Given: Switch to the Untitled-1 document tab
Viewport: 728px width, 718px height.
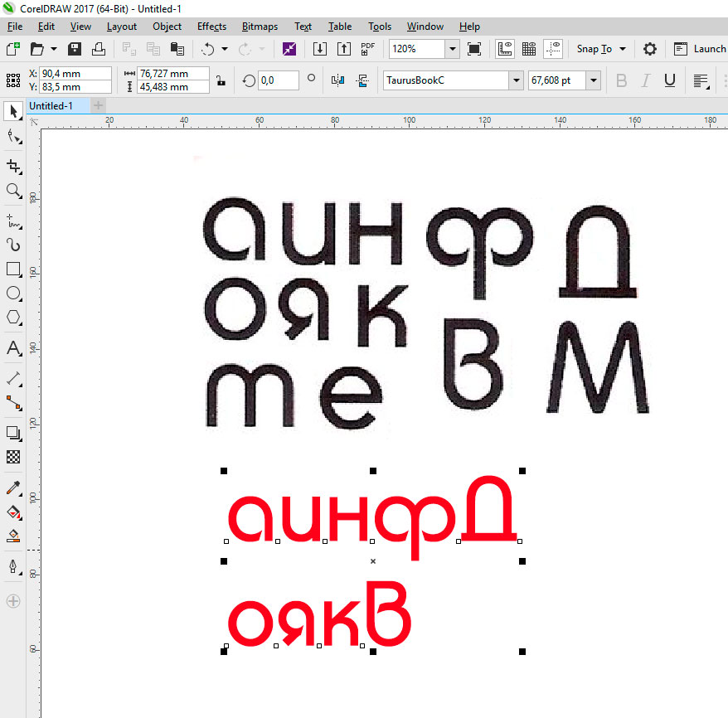Looking at the screenshot, I should (51, 106).
